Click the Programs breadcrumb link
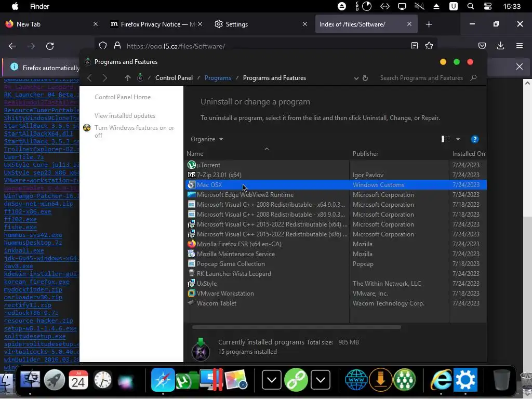Viewport: 532px width, 399px height. pyautogui.click(x=218, y=78)
